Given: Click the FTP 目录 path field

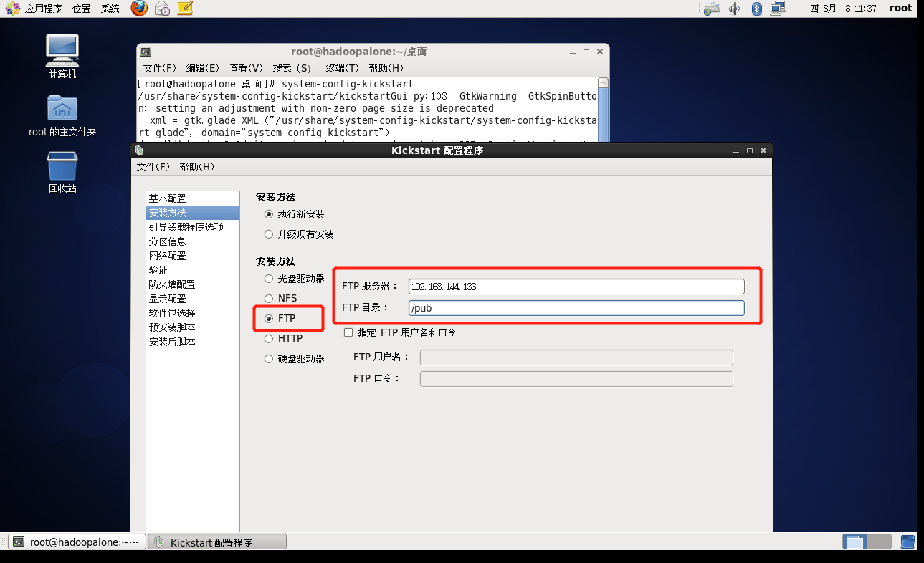Looking at the screenshot, I should pyautogui.click(x=576, y=308).
